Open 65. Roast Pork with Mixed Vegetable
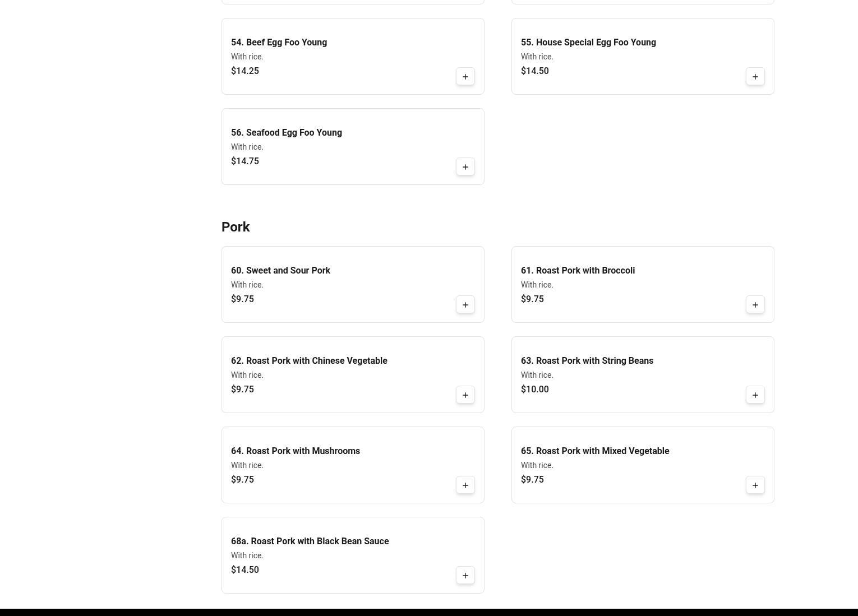This screenshot has width=858, height=616. [x=594, y=451]
